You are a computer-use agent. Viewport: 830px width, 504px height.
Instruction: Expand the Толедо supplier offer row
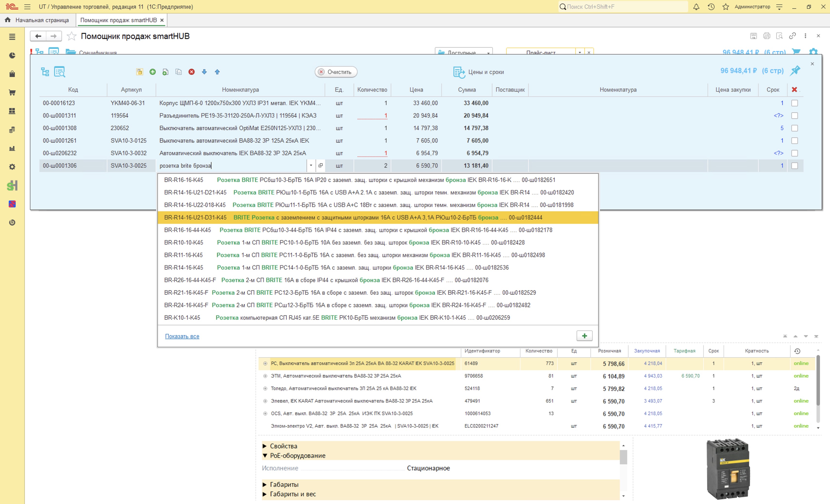click(265, 389)
